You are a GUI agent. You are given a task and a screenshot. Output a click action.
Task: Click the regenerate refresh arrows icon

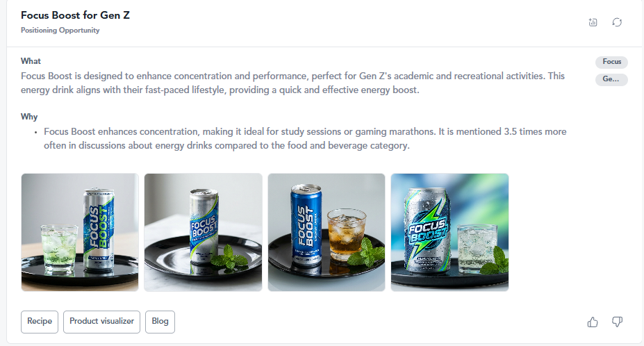tap(617, 22)
